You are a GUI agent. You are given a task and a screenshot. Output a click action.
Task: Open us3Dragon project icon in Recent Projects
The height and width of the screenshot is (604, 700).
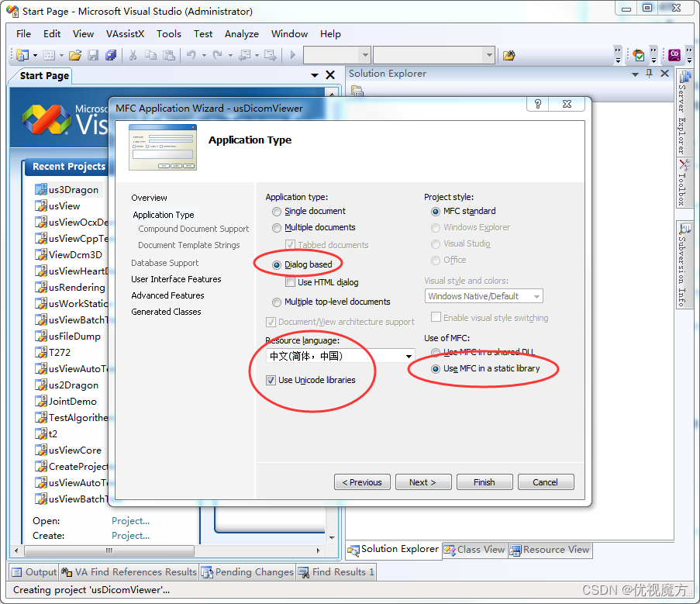tap(41, 190)
